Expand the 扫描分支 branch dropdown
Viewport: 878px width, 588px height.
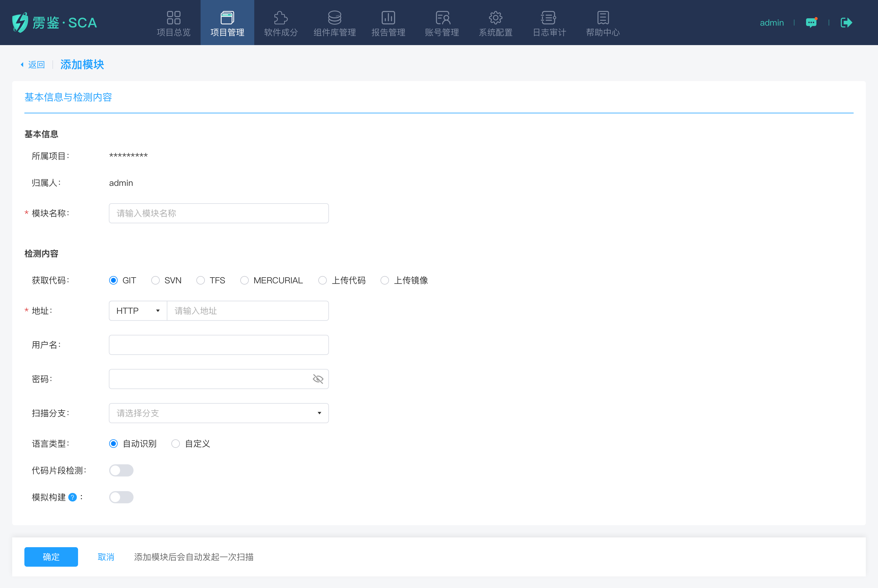click(219, 413)
